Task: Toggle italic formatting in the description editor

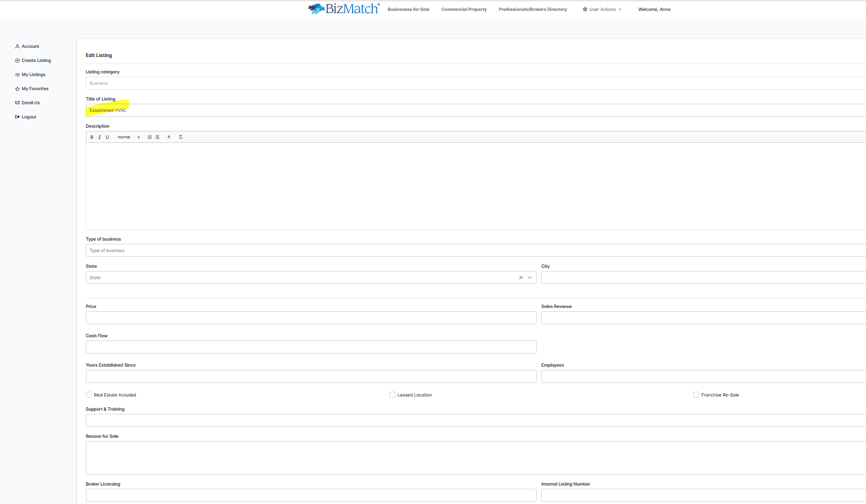Action: [99, 137]
